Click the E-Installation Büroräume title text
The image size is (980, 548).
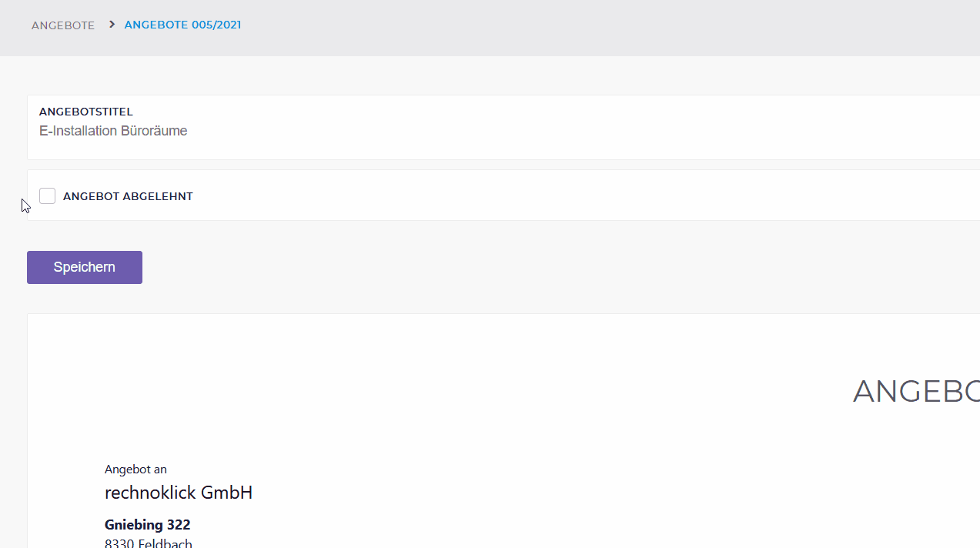pyautogui.click(x=113, y=131)
